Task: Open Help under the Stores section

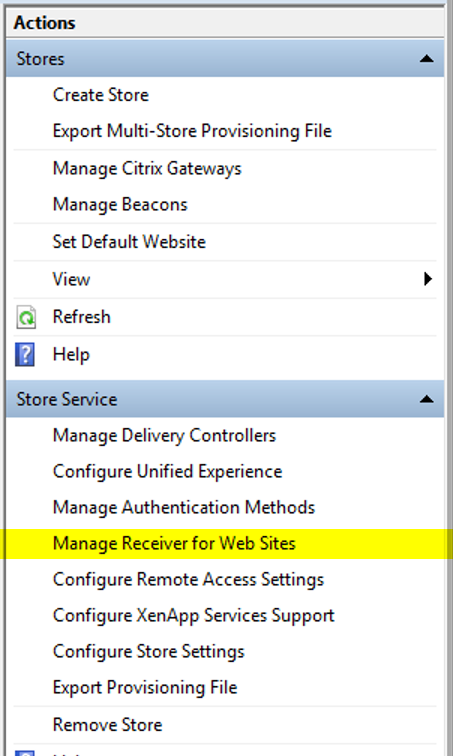Action: pyautogui.click(x=71, y=354)
